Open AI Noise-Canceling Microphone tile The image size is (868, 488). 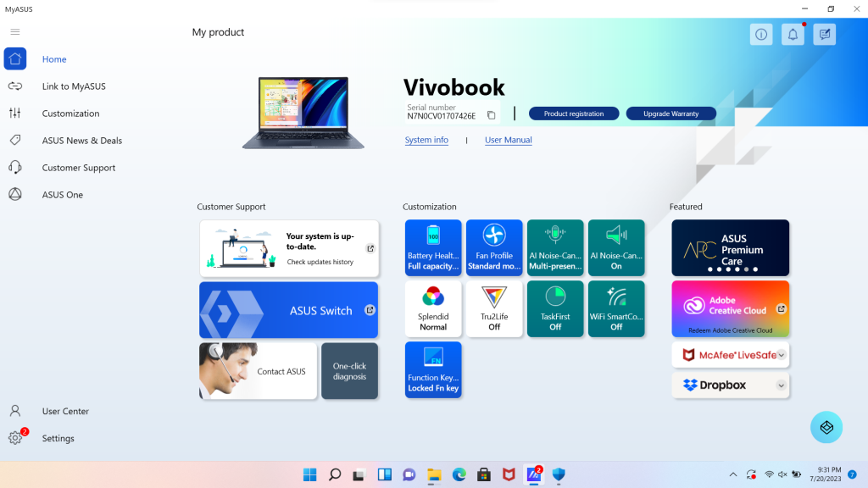coord(555,248)
